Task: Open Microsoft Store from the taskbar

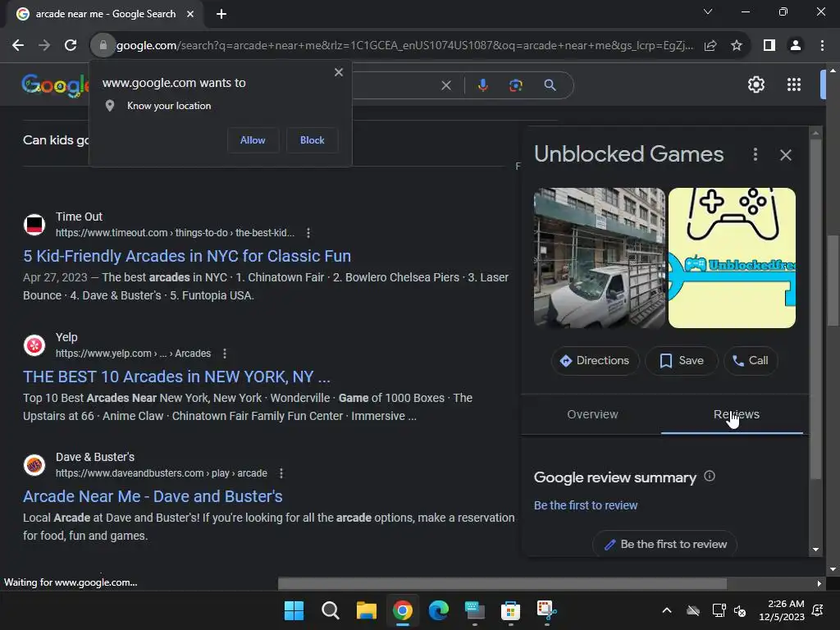Action: click(510, 610)
